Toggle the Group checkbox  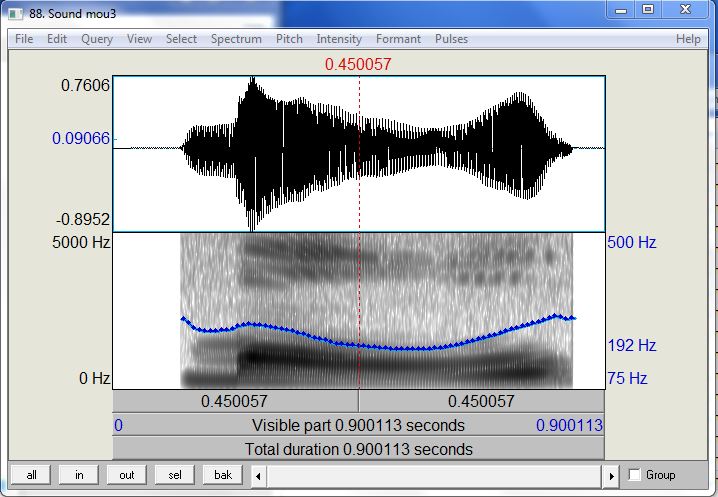(635, 475)
